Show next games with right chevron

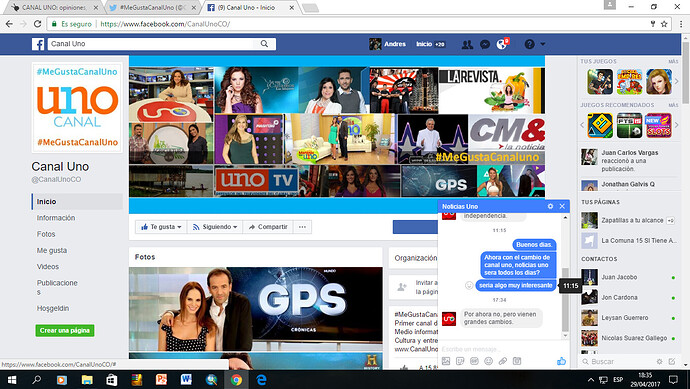[676, 82]
